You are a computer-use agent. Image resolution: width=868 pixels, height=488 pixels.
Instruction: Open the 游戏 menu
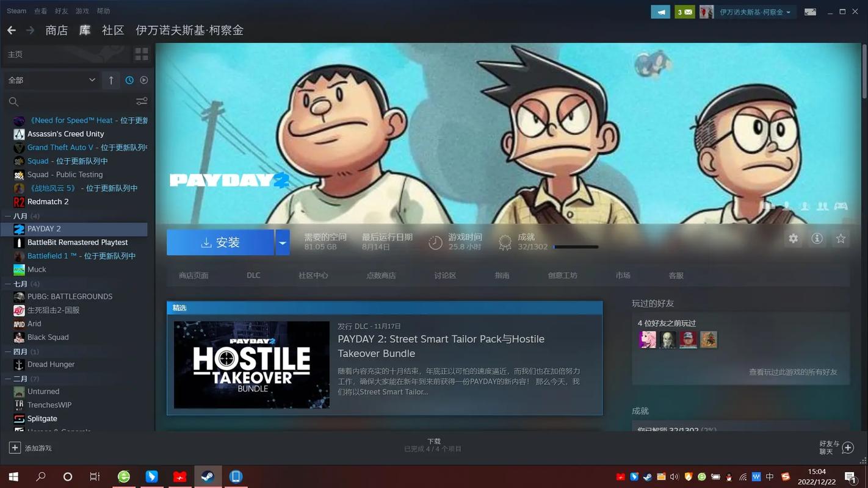[82, 11]
